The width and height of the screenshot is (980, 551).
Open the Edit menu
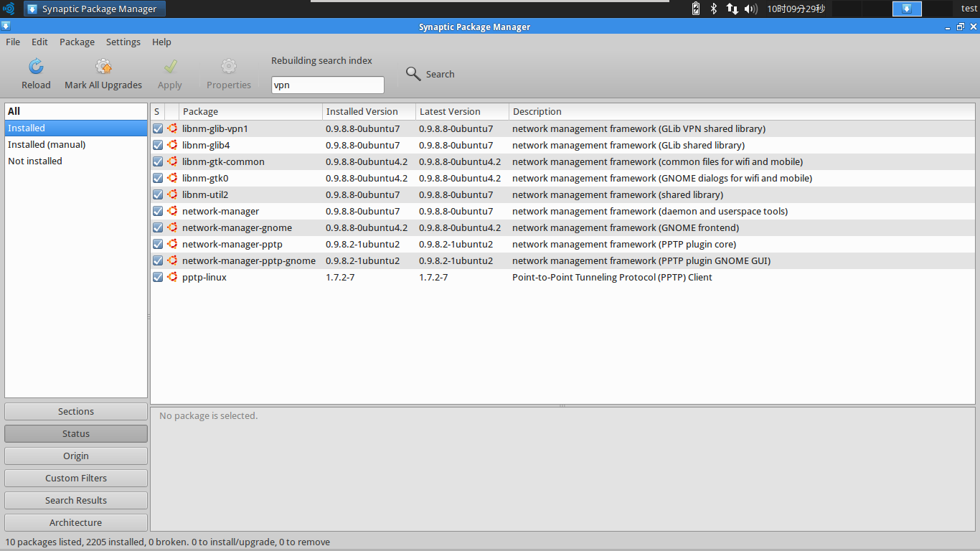pyautogui.click(x=39, y=42)
